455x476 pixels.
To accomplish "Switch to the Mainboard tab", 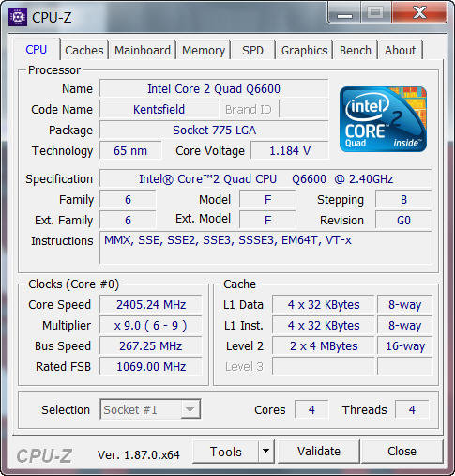I will coord(143,50).
